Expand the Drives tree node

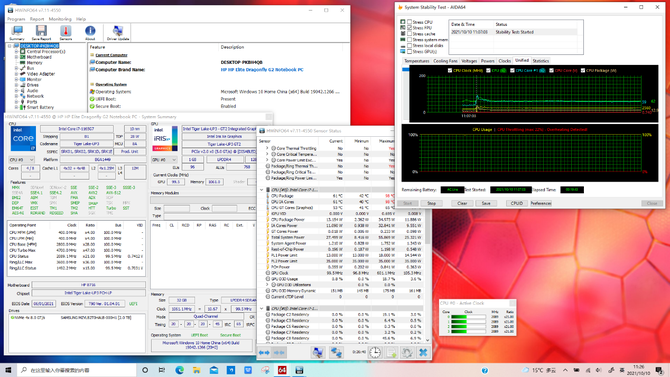[17, 85]
